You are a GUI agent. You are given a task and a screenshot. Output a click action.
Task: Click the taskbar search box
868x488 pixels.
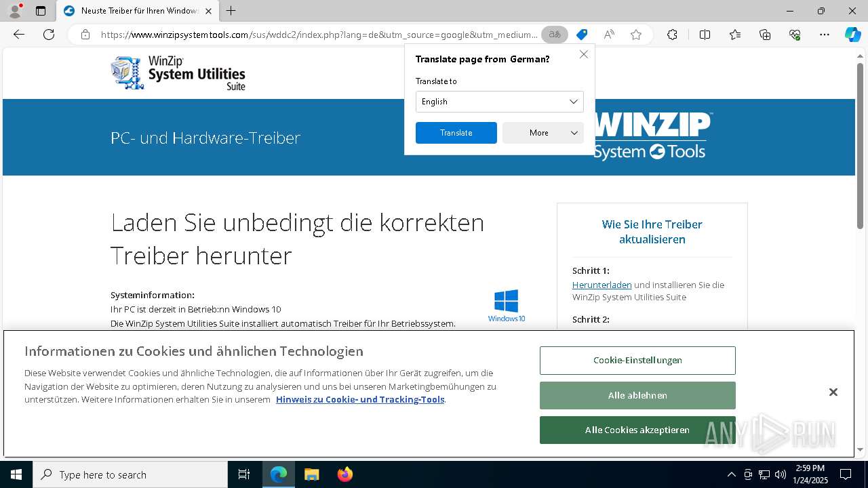130,474
